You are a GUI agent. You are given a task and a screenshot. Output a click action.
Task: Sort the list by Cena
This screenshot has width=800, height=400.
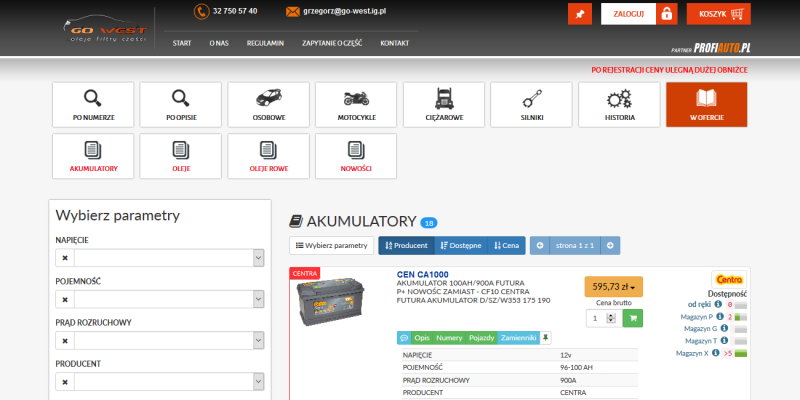(507, 245)
